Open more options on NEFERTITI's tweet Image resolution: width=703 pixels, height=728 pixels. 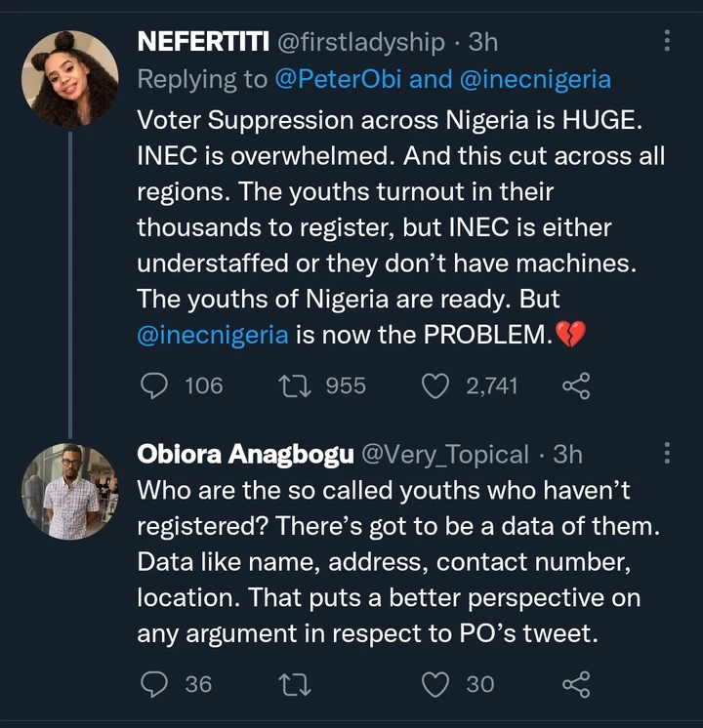[667, 41]
